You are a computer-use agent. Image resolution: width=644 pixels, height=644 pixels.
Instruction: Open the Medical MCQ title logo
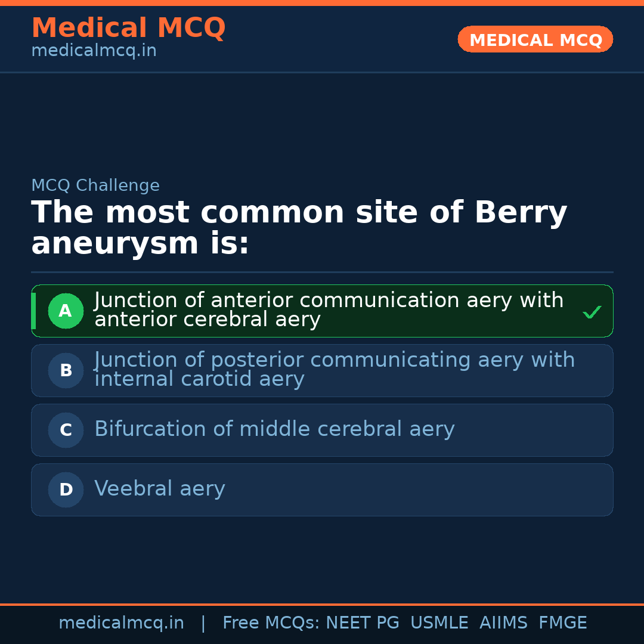[x=128, y=28]
